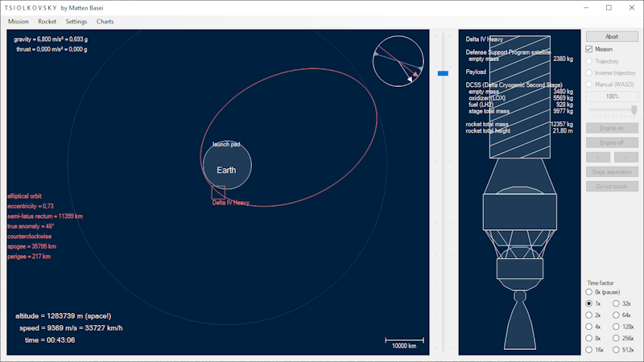Click the 100% throttle field

(x=612, y=97)
